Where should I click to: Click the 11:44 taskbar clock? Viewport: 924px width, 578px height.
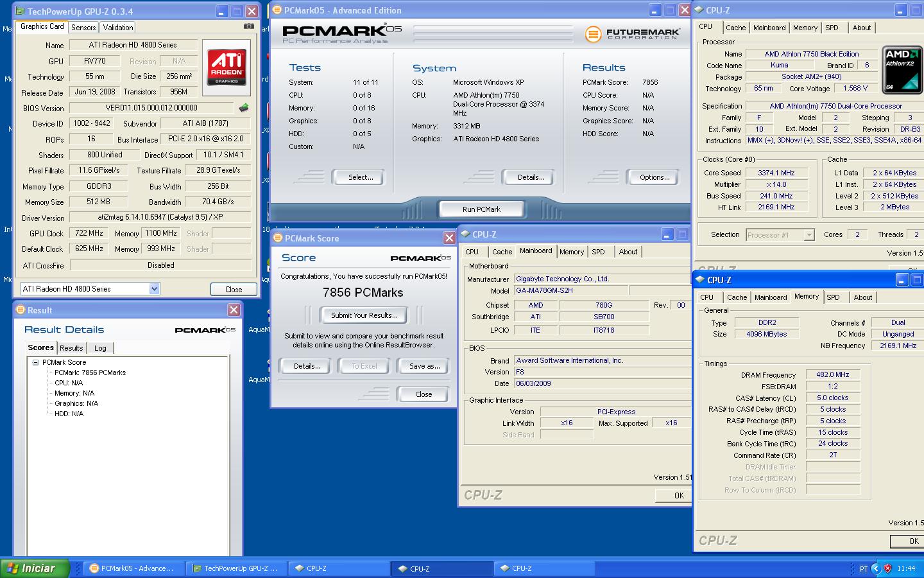pos(906,568)
